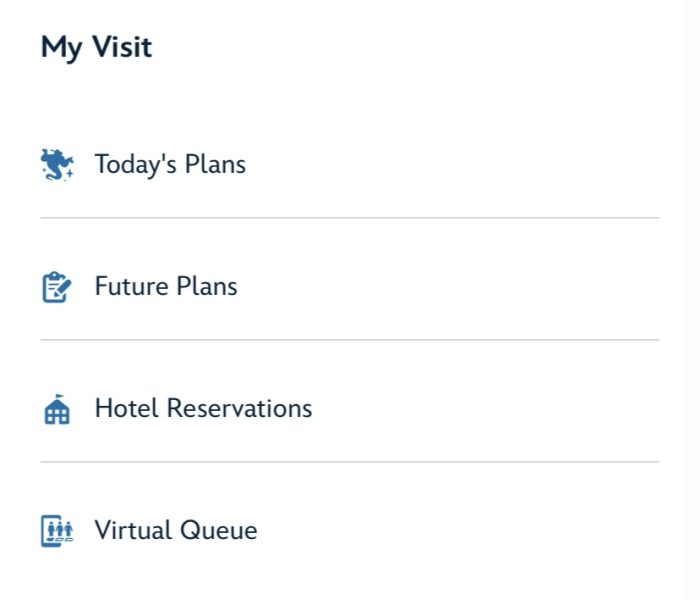
Task: Click the hotel building icon
Action: [x=57, y=410]
